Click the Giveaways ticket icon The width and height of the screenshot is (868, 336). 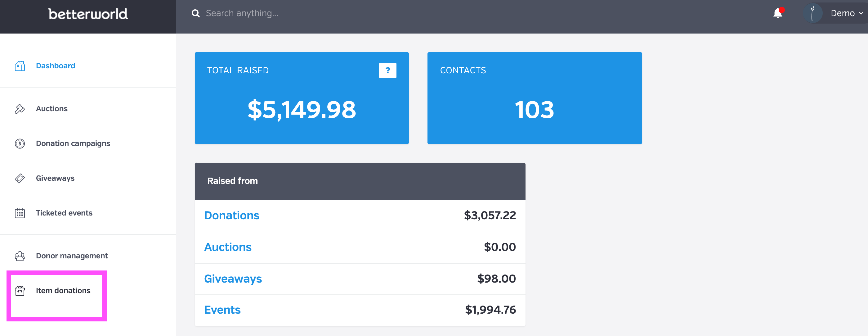pyautogui.click(x=20, y=178)
